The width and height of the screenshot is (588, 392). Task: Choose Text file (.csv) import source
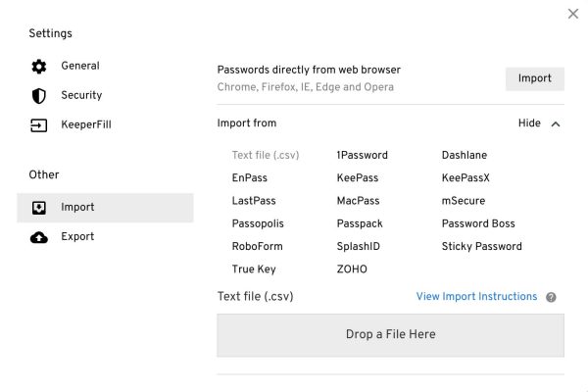[266, 155]
